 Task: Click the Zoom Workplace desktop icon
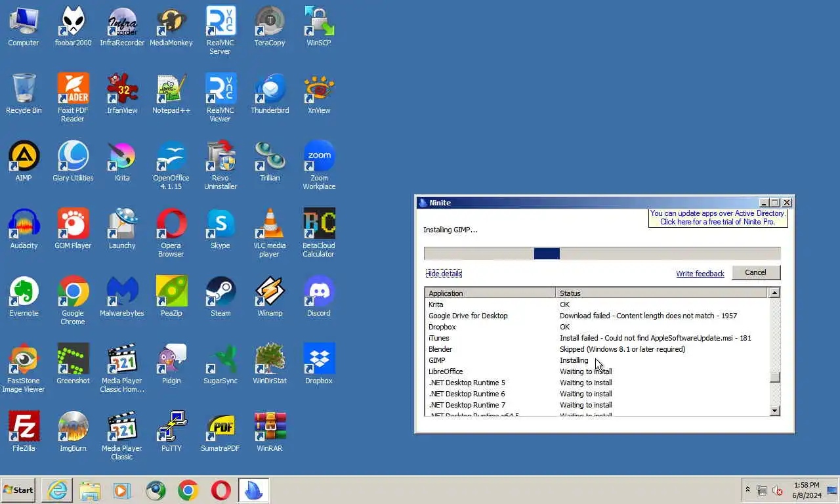coord(319,165)
